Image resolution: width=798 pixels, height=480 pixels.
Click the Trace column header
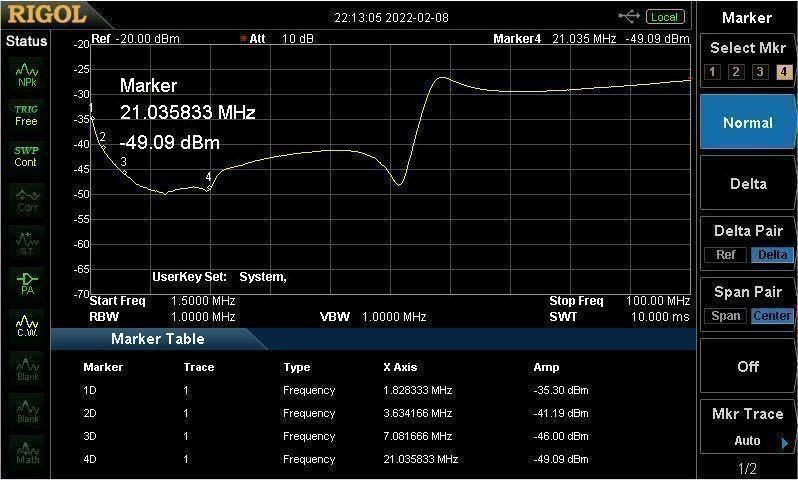[x=198, y=367]
